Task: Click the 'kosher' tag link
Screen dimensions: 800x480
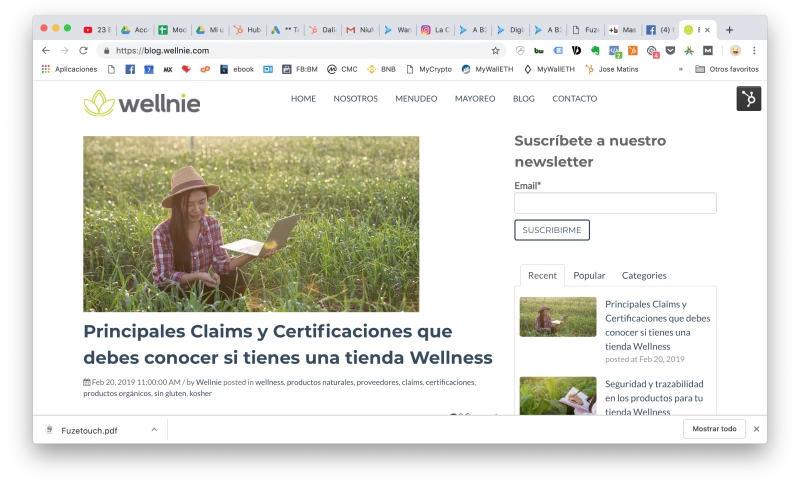Action: (201, 393)
